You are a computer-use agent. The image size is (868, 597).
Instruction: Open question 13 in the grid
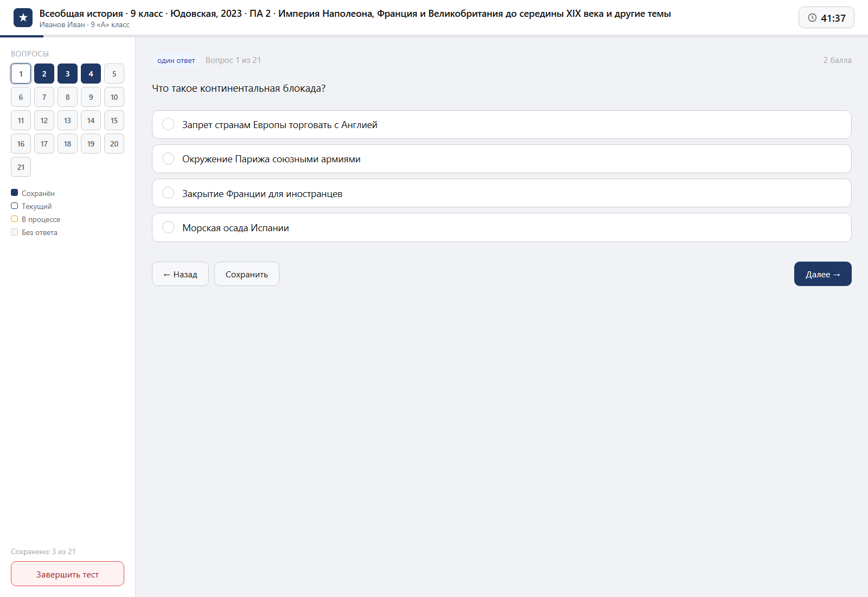(x=67, y=120)
